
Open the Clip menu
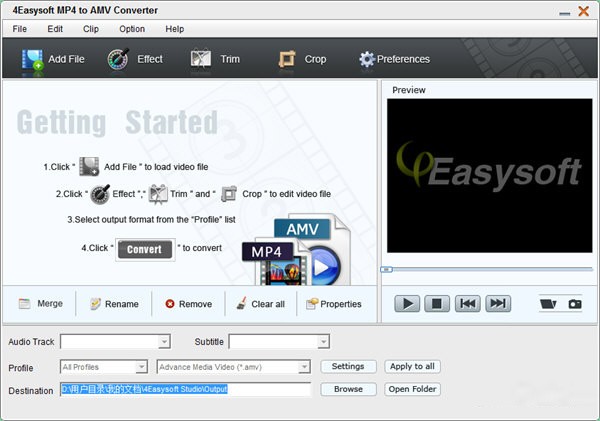click(x=91, y=29)
